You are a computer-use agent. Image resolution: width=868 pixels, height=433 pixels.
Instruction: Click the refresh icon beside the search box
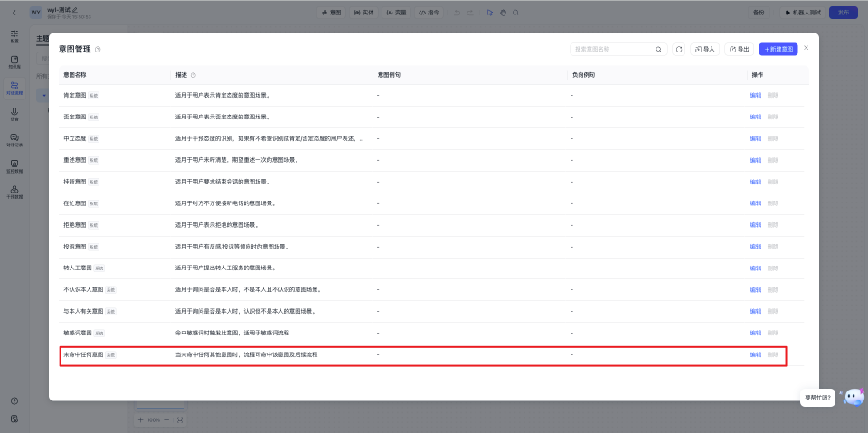pyautogui.click(x=679, y=49)
